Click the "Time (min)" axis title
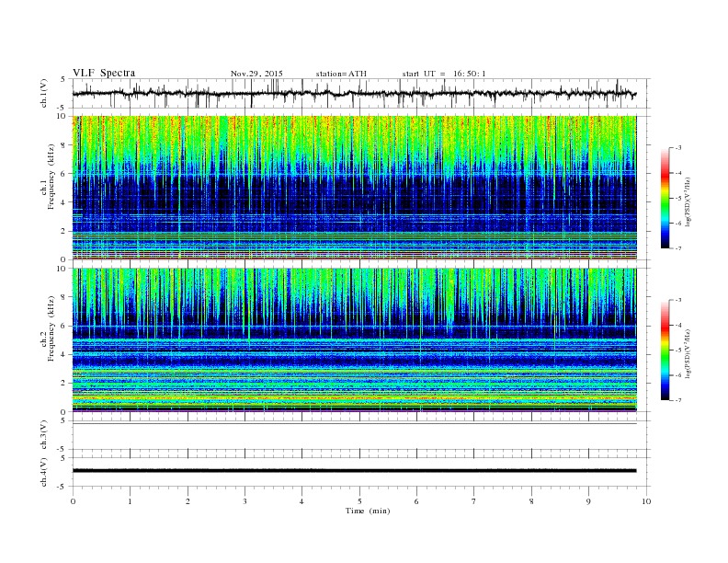Image resolution: width=728 pixels, height=563 pixels. 368,511
